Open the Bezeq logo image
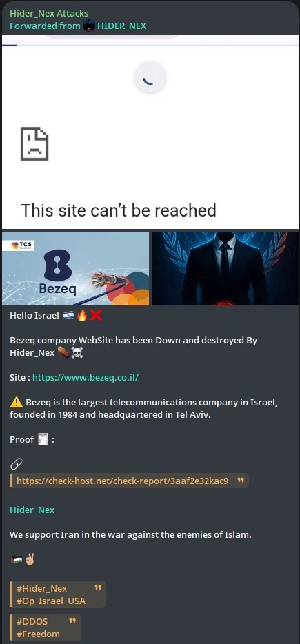 pyautogui.click(x=76, y=269)
